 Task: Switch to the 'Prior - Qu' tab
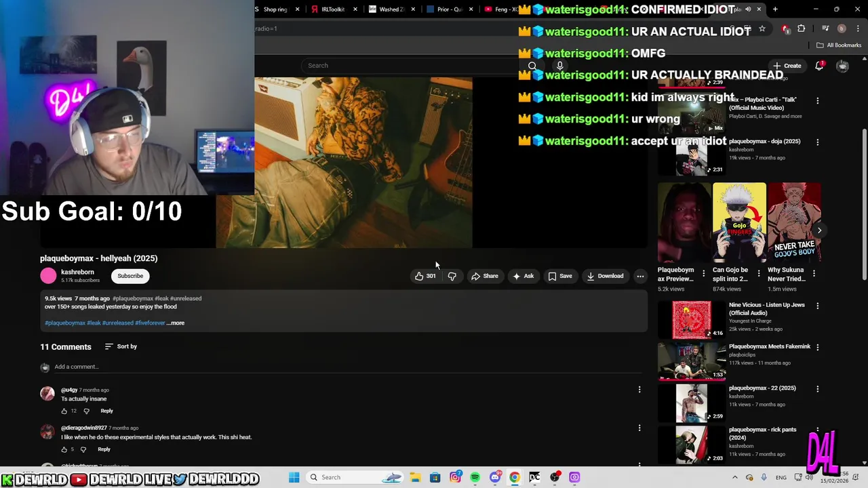point(449,9)
